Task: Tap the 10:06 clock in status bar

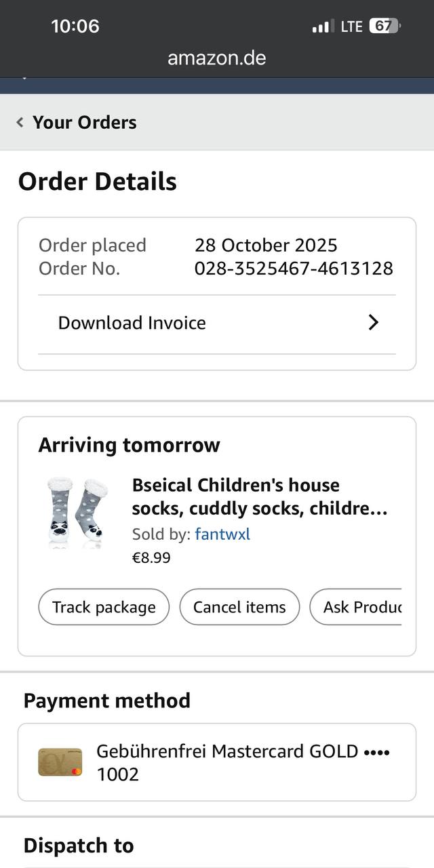Action: 75,26
